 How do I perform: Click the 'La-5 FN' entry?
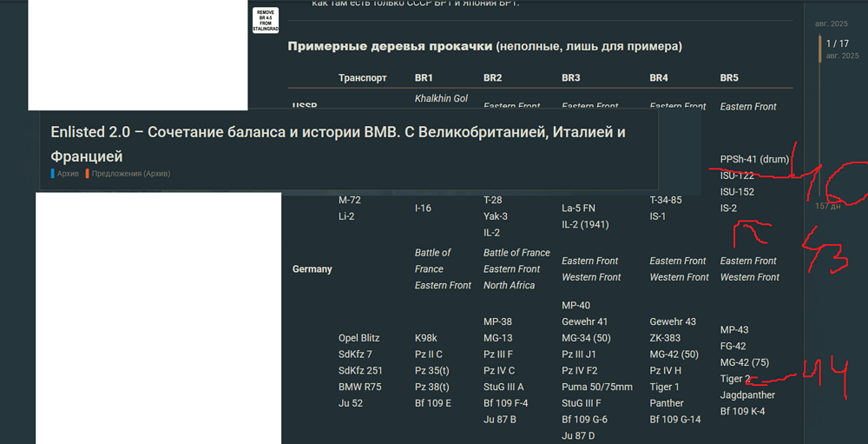click(578, 209)
